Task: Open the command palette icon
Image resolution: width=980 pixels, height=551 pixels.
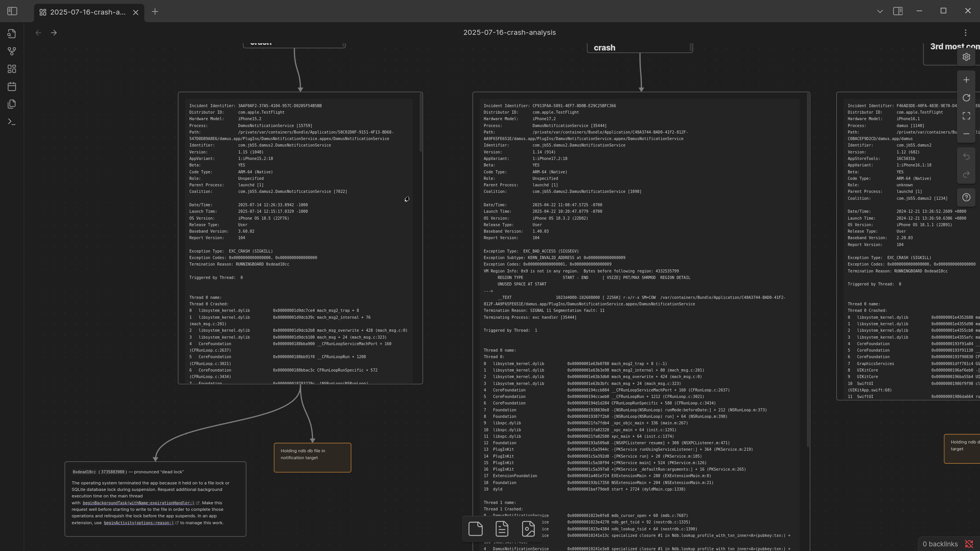Action: pyautogui.click(x=12, y=122)
